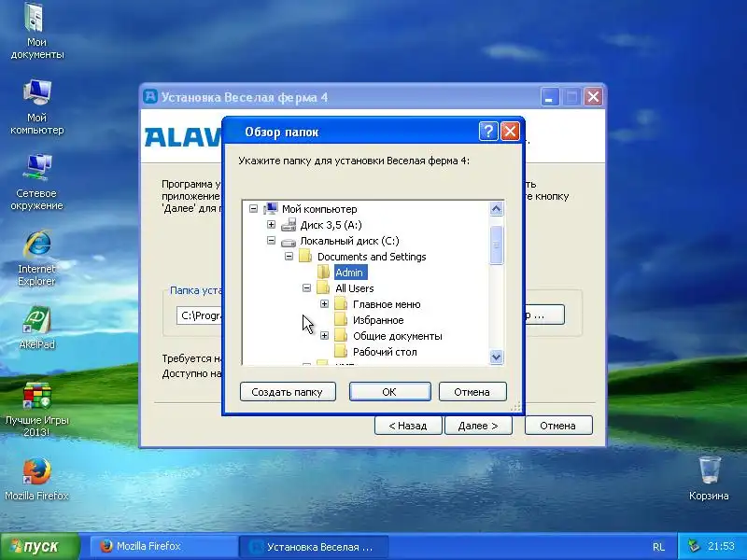Click Отмена in the installer window
The width and height of the screenshot is (747, 560).
558,426
